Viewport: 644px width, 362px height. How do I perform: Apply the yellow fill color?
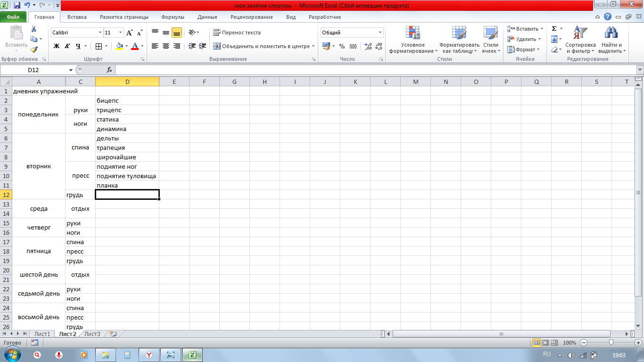click(x=119, y=46)
